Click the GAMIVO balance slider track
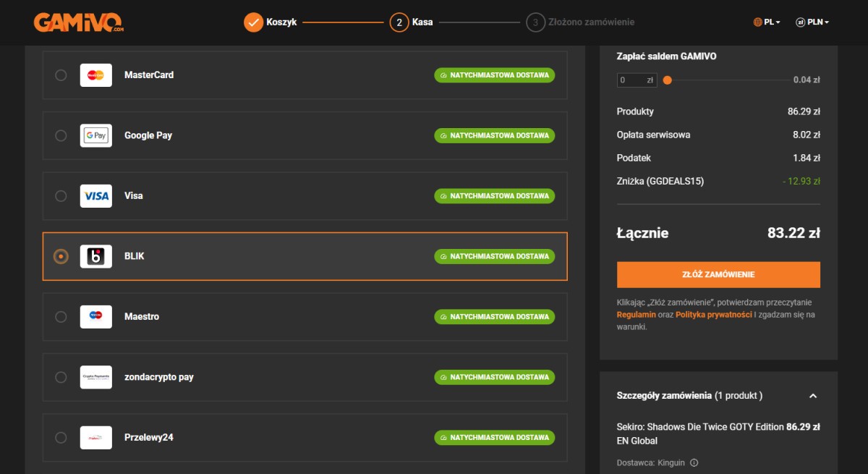868x474 pixels. coord(728,80)
